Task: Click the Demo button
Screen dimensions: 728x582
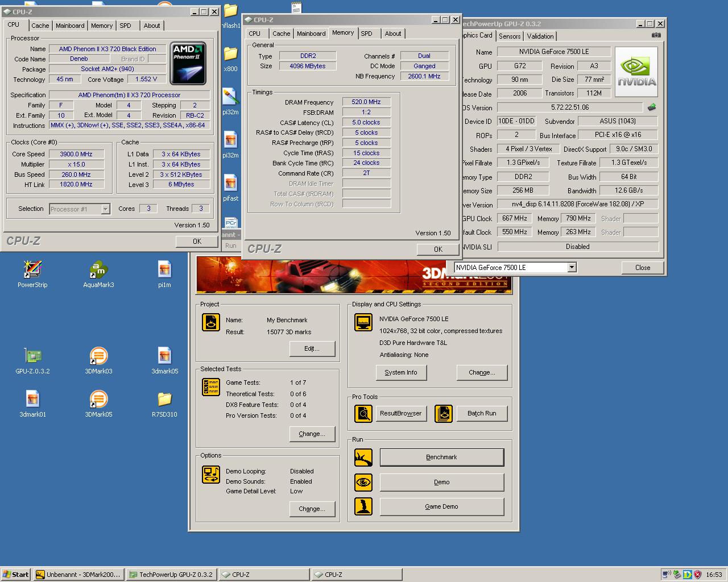Action: pos(442,482)
